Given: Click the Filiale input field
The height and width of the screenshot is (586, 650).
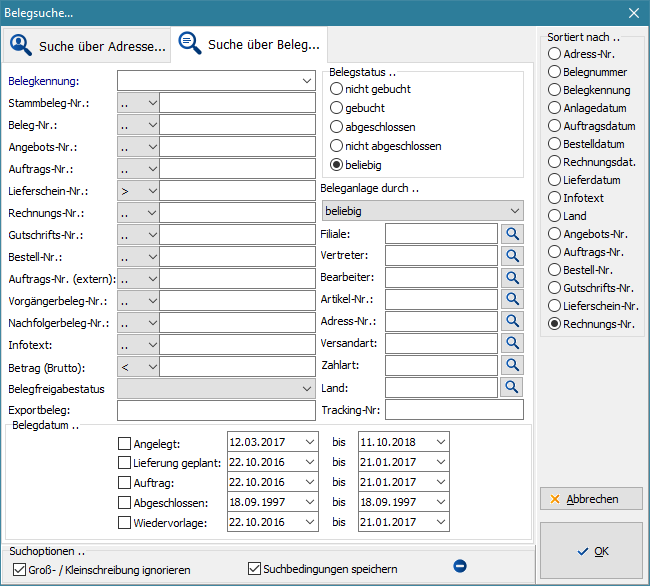Looking at the screenshot, I should 441,234.
